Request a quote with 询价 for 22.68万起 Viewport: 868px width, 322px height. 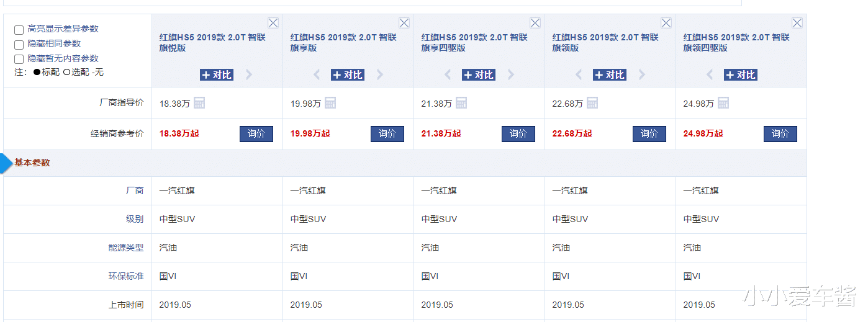[x=649, y=133]
